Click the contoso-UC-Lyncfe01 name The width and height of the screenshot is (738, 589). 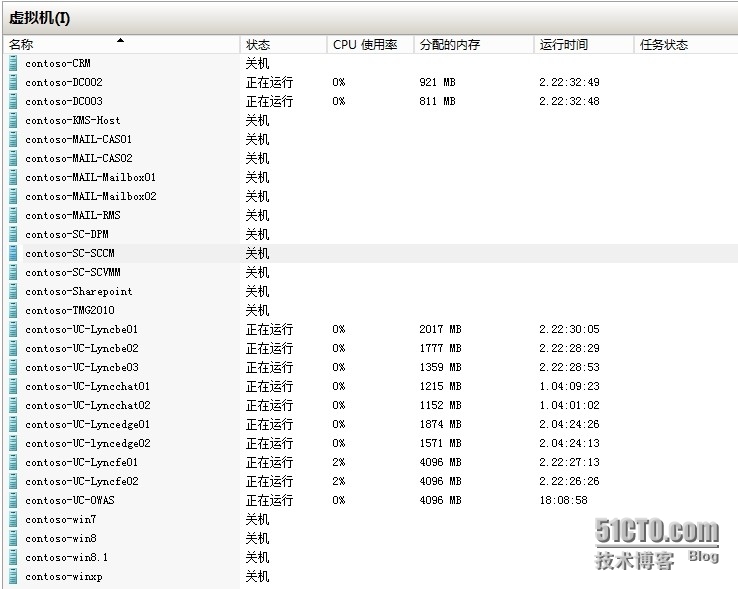(x=81, y=462)
